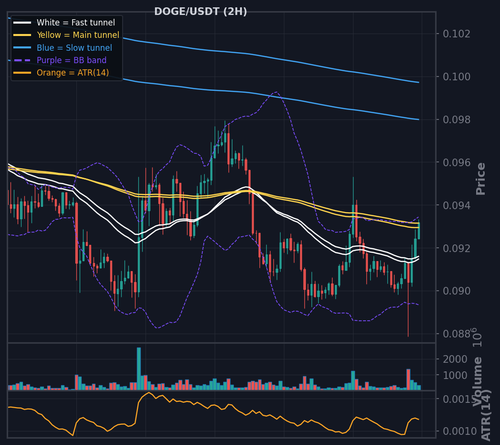
Task: Click the tallest green volume bar
Action: pyautogui.click(x=139, y=369)
